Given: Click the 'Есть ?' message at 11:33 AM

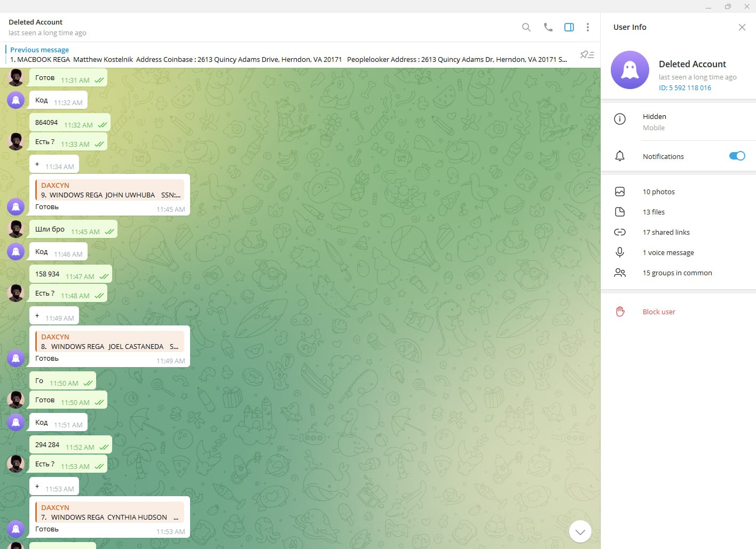Looking at the screenshot, I should click(68, 142).
